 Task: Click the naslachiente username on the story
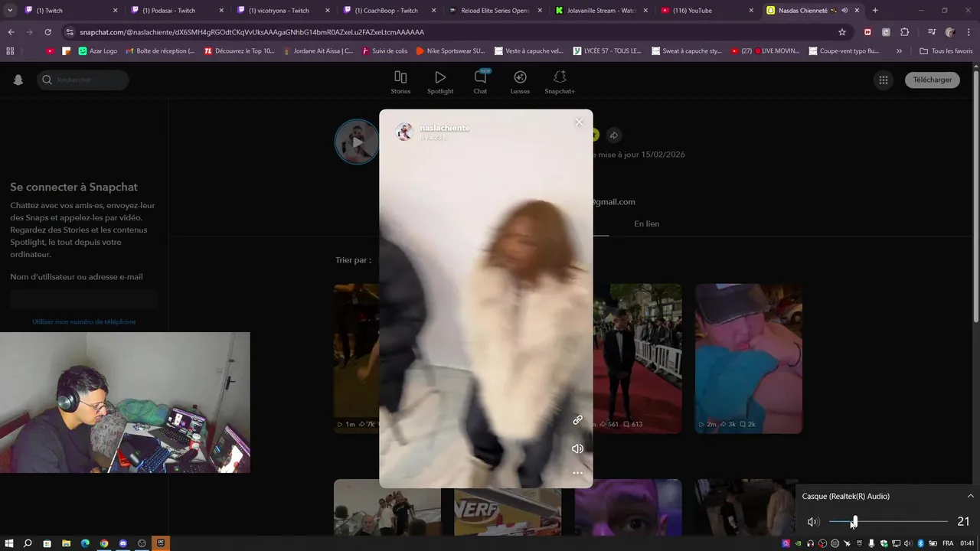[445, 128]
